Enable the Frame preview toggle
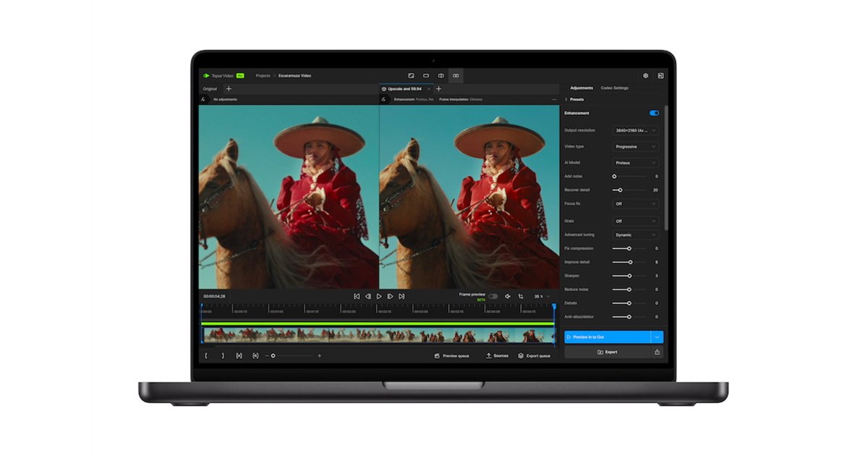 pos(493,295)
